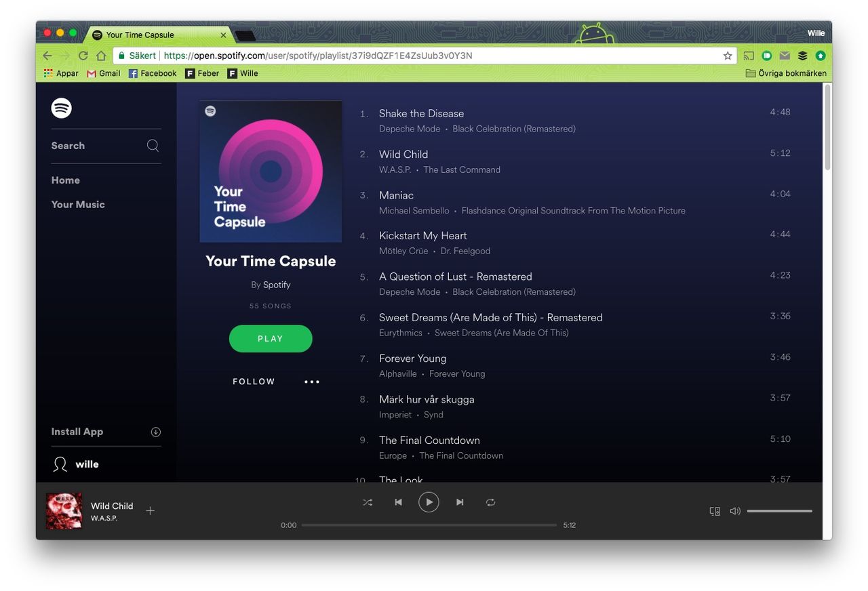Click the Spotify logo in sidebar
The height and width of the screenshot is (591, 868).
tap(61, 108)
